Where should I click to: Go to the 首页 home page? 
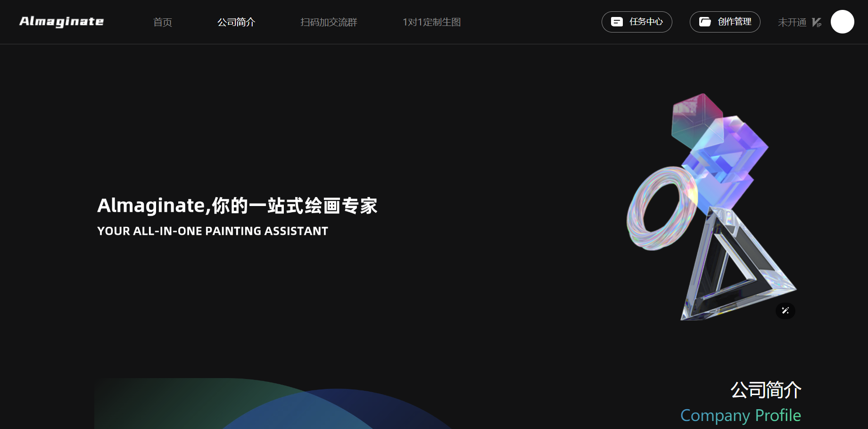[x=163, y=22]
